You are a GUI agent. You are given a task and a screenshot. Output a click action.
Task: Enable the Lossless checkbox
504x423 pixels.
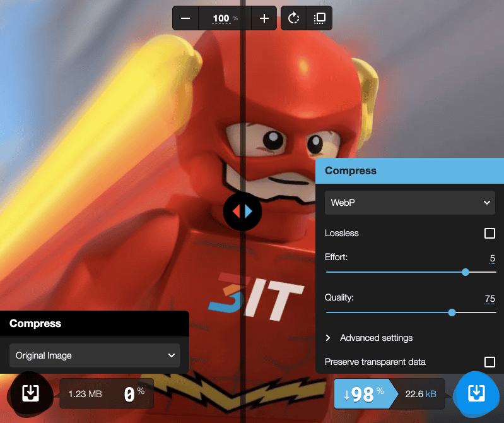pyautogui.click(x=489, y=233)
